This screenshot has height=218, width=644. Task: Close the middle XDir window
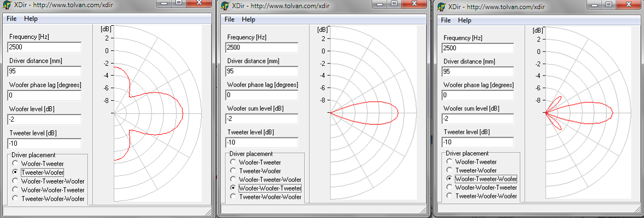(415, 3)
